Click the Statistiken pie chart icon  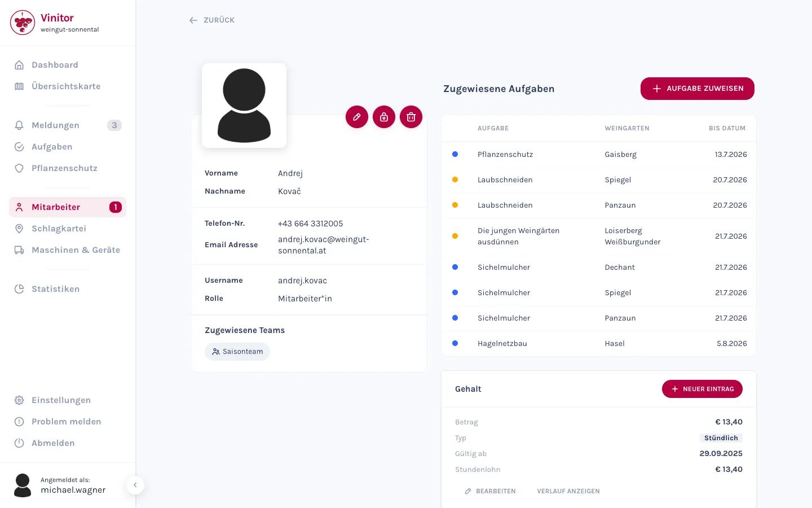pos(19,289)
